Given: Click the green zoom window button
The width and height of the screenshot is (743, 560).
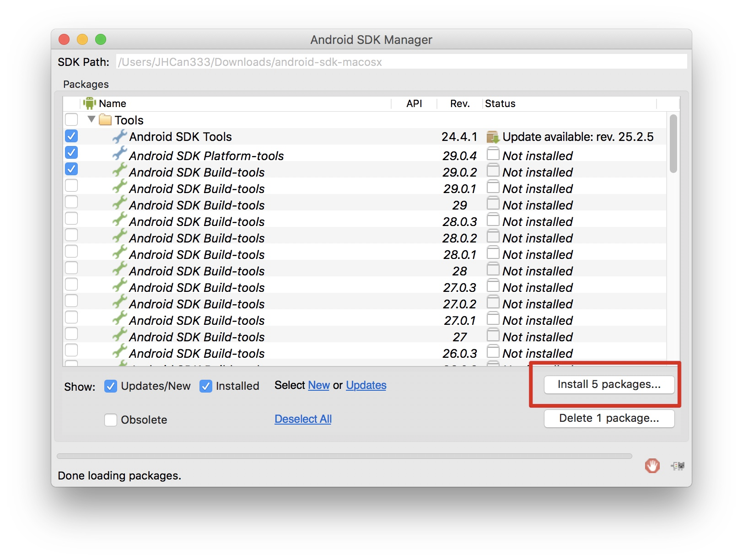Looking at the screenshot, I should tap(101, 39).
